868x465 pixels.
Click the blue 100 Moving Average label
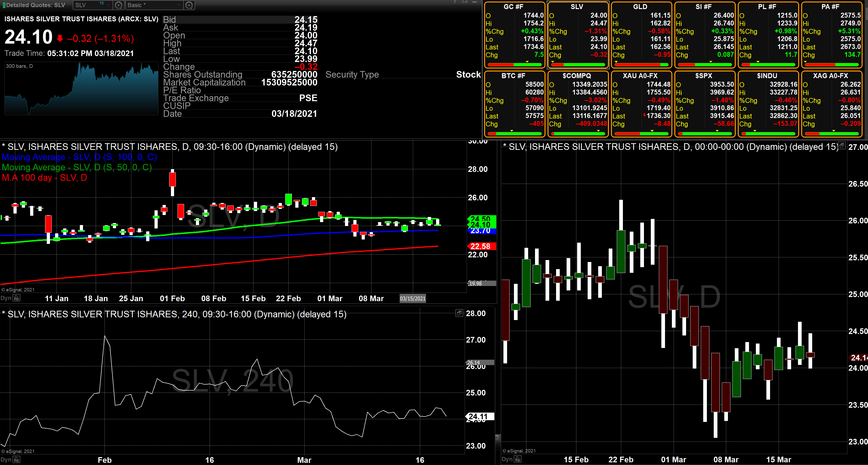pos(79,157)
